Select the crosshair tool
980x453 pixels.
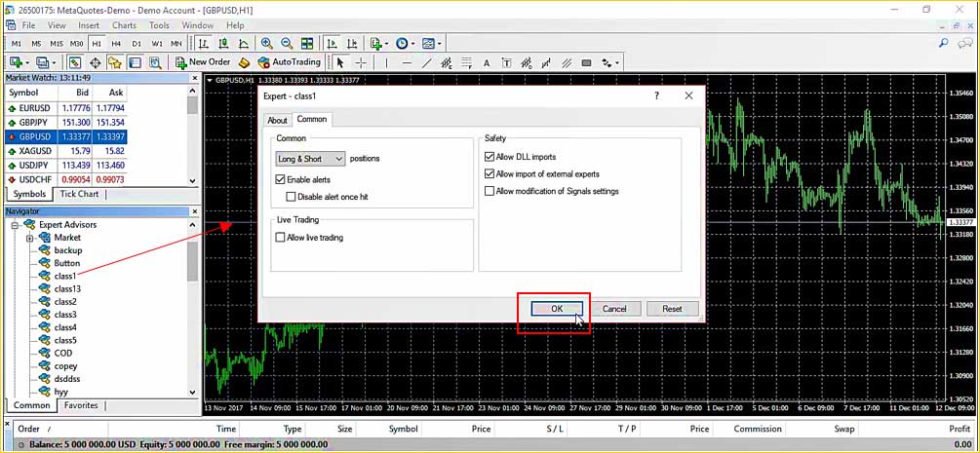[361, 62]
